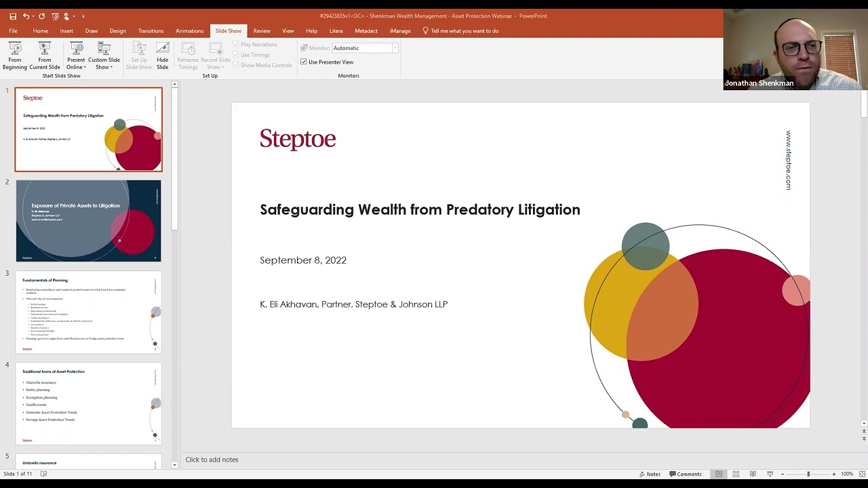868x488 pixels.
Task: Start Slide Show from status bar icon
Action: tap(770, 474)
